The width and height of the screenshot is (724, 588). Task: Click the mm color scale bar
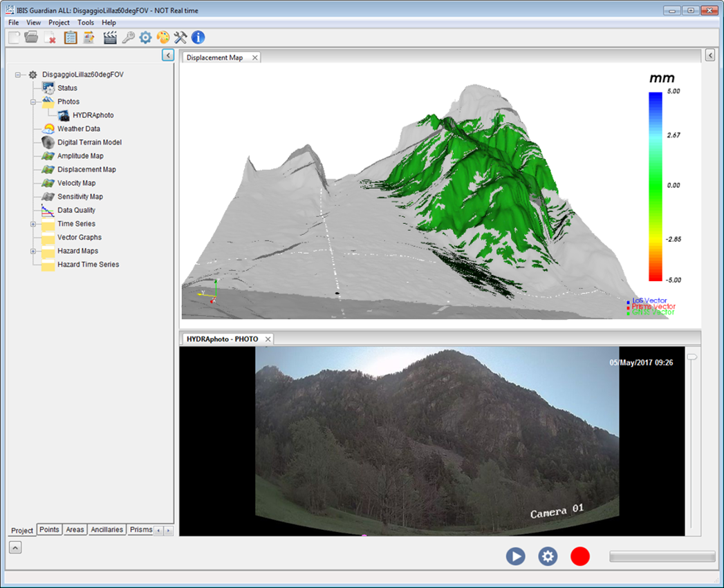[656, 186]
